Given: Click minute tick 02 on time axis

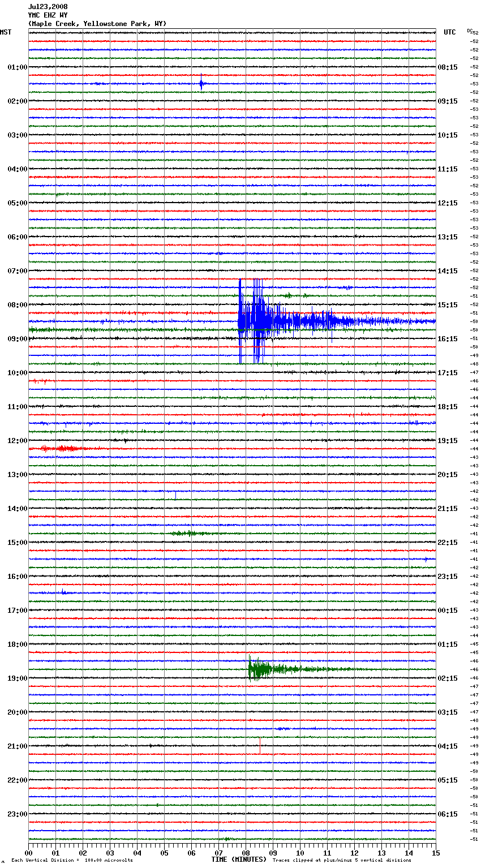Looking at the screenshot, I should [x=83, y=853].
